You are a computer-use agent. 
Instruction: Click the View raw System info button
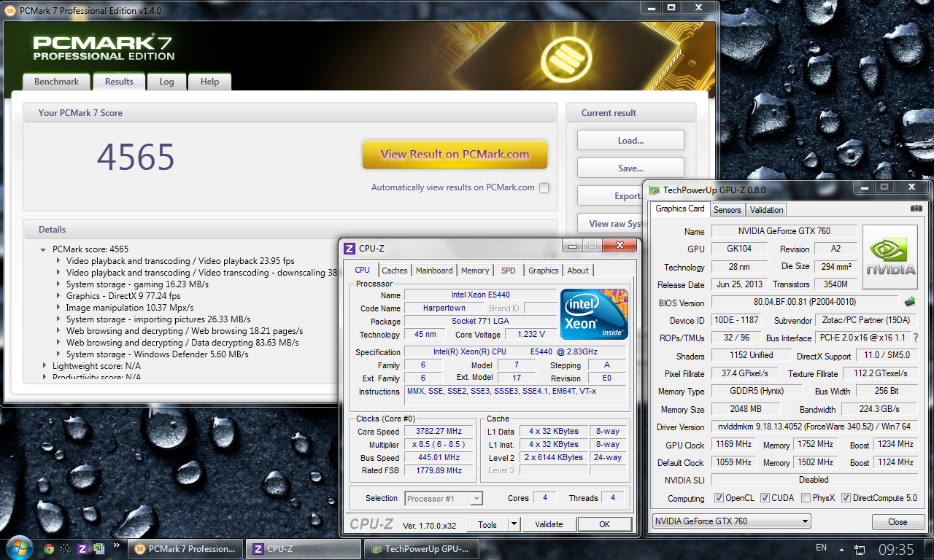click(x=609, y=224)
